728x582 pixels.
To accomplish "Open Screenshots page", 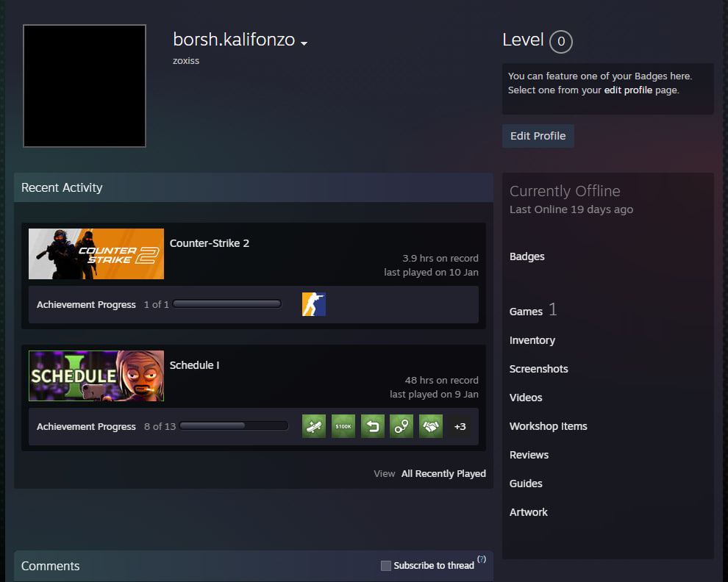I will tap(538, 369).
